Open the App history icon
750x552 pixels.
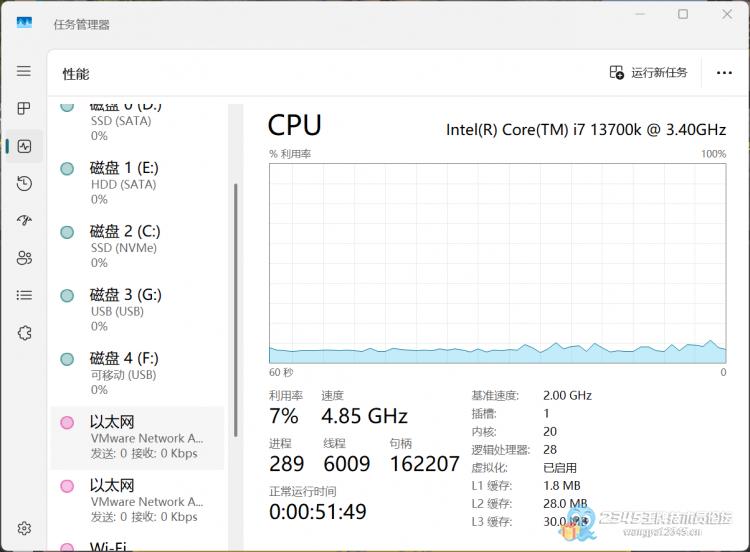24,183
